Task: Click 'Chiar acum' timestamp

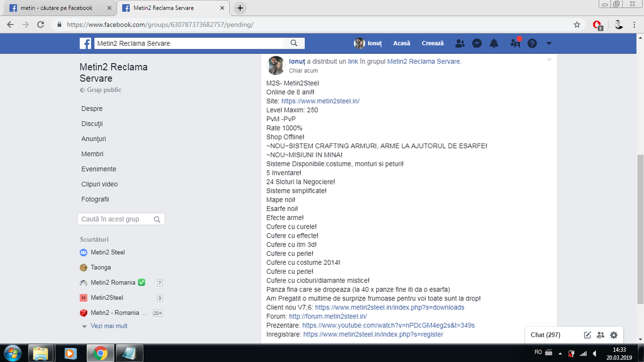Action: point(303,71)
